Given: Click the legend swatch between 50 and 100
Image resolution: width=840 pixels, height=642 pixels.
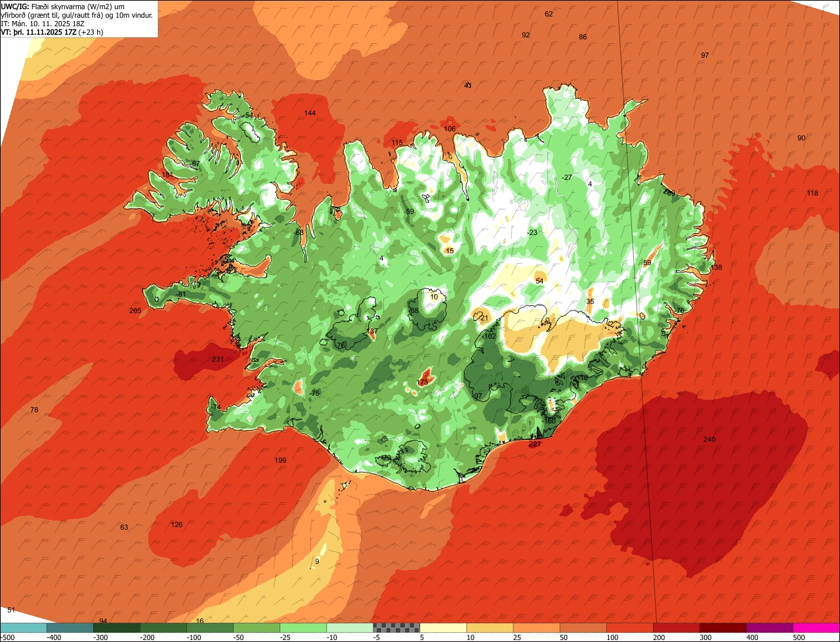Looking at the screenshot, I should click(x=583, y=628).
